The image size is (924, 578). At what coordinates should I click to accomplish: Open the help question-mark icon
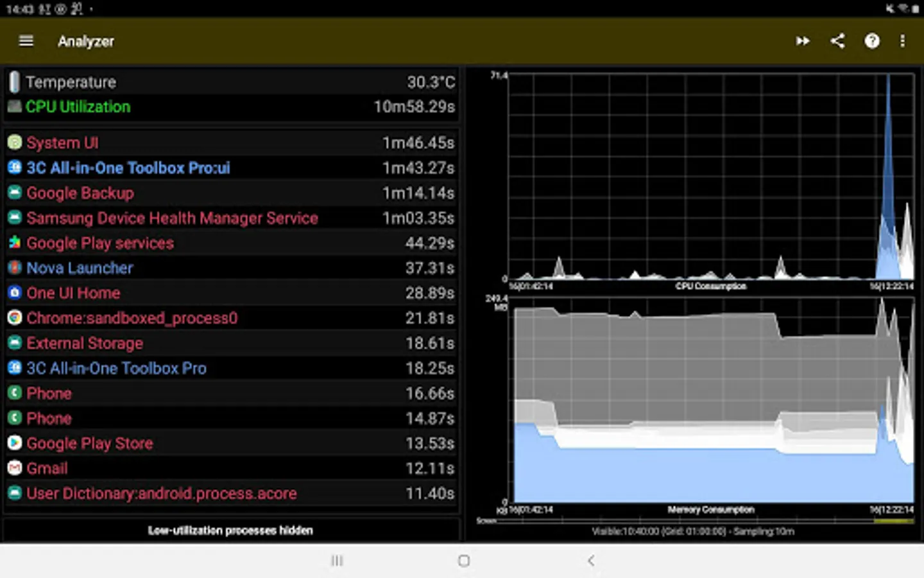click(x=871, y=41)
